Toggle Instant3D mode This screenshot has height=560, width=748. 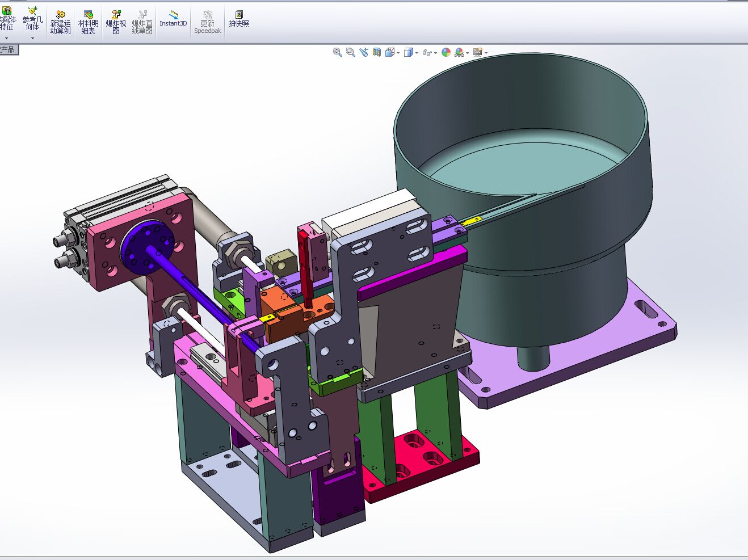point(173,19)
